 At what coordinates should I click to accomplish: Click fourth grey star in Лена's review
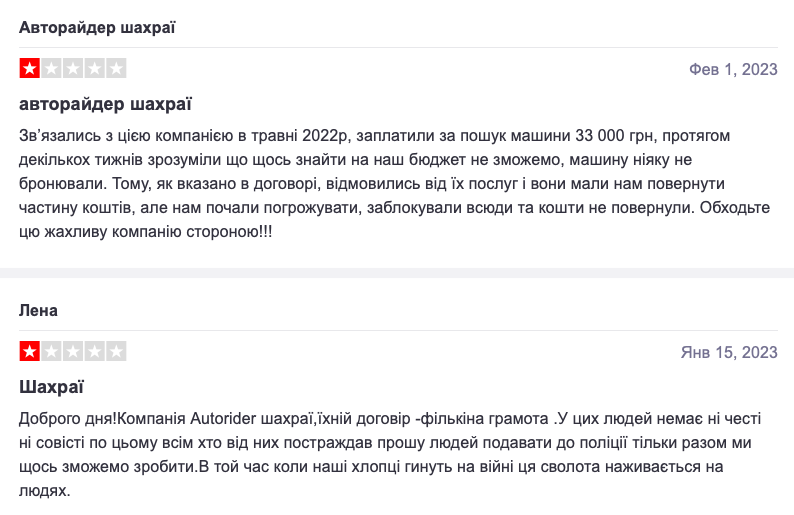point(95,351)
